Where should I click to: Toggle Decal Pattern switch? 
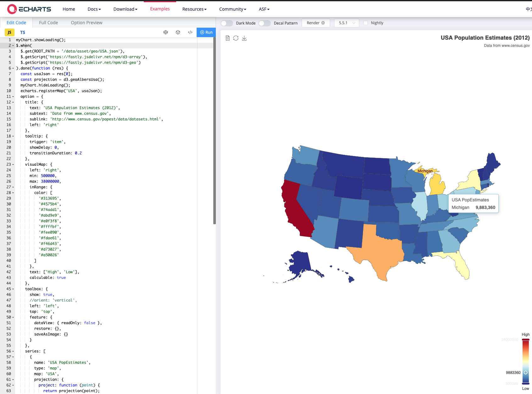(264, 23)
